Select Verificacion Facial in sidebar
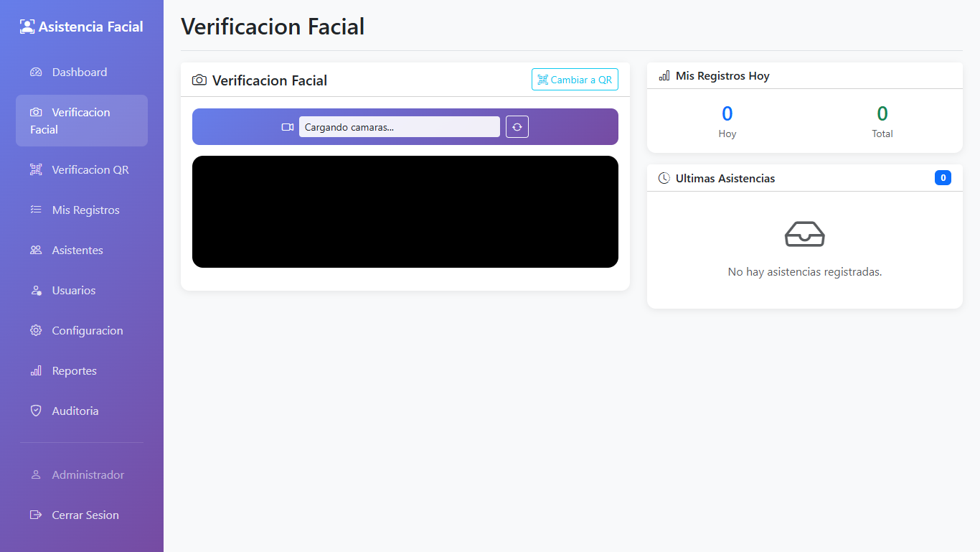980x552 pixels. [81, 121]
